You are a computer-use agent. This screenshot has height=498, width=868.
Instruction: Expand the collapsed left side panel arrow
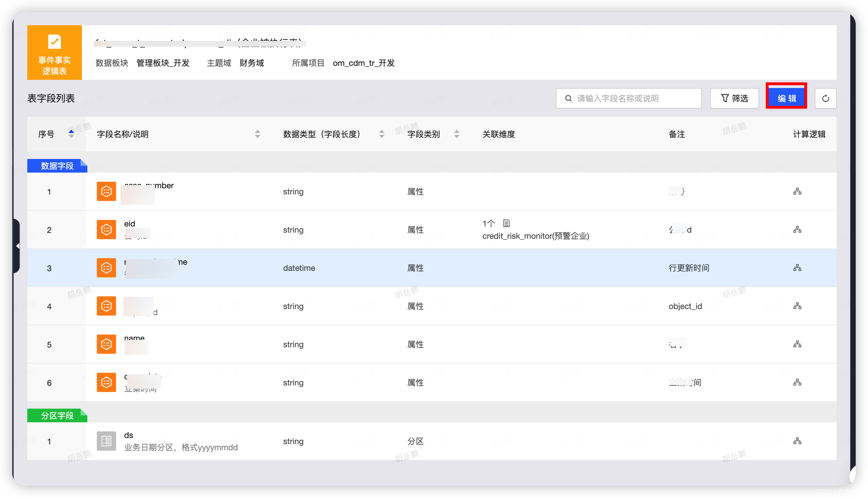click(x=17, y=246)
